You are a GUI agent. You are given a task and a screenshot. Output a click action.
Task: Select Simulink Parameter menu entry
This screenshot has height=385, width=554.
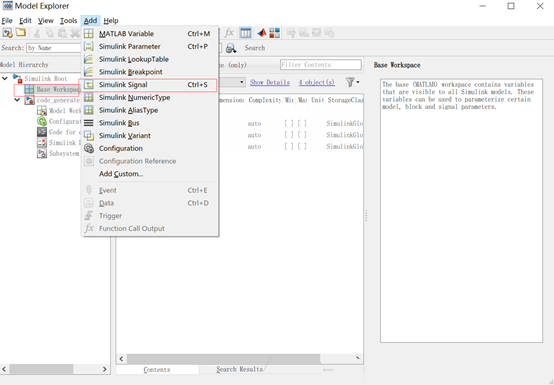(150, 46)
